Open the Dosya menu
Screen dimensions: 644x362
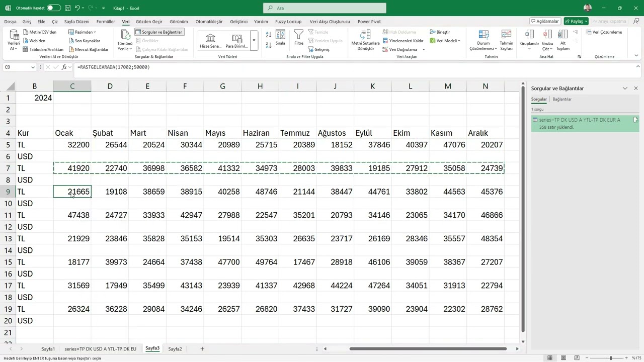coord(10,22)
